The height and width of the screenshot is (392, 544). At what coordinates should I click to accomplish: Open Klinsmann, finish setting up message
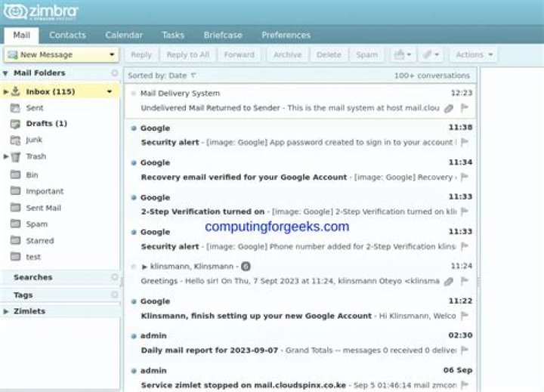coord(301,308)
